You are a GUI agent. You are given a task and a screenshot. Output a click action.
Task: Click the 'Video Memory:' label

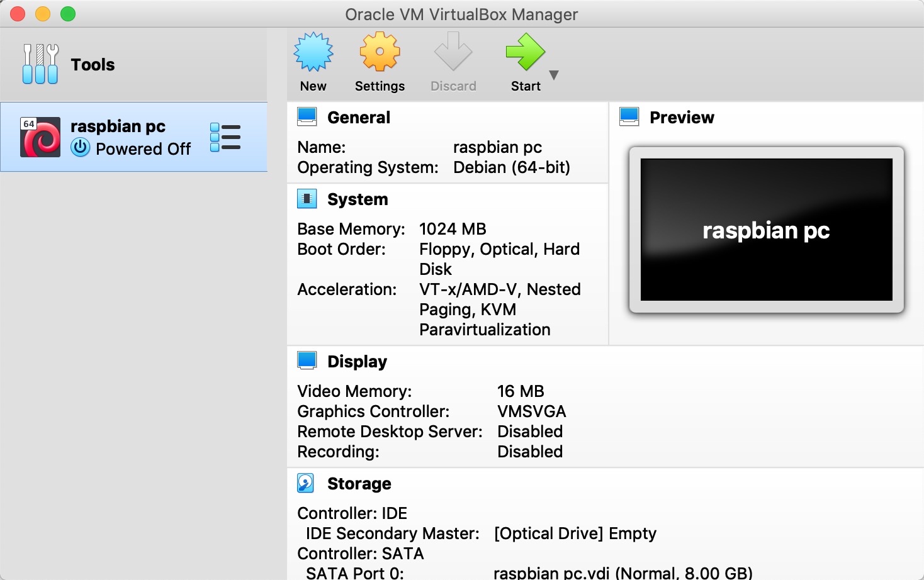pyautogui.click(x=354, y=391)
